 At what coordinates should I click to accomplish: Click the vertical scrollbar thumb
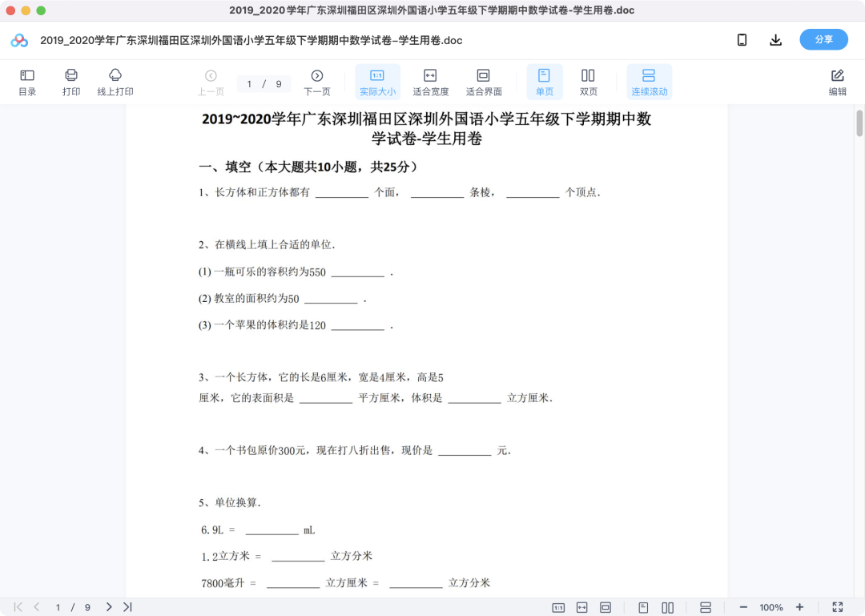coord(859,123)
